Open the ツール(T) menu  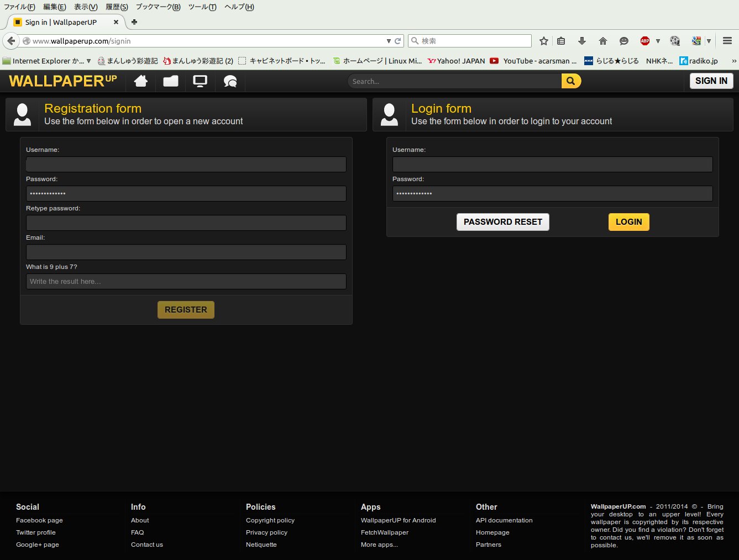(x=202, y=7)
